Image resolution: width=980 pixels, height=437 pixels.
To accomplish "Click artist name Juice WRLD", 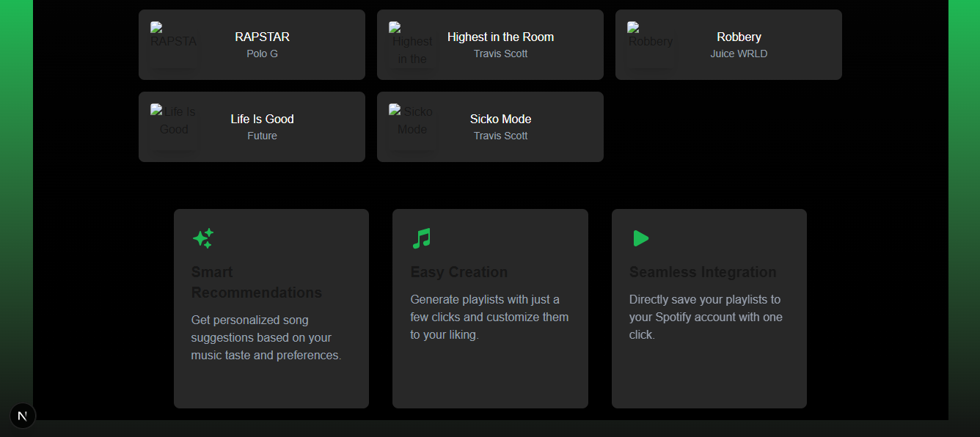I will coord(739,54).
